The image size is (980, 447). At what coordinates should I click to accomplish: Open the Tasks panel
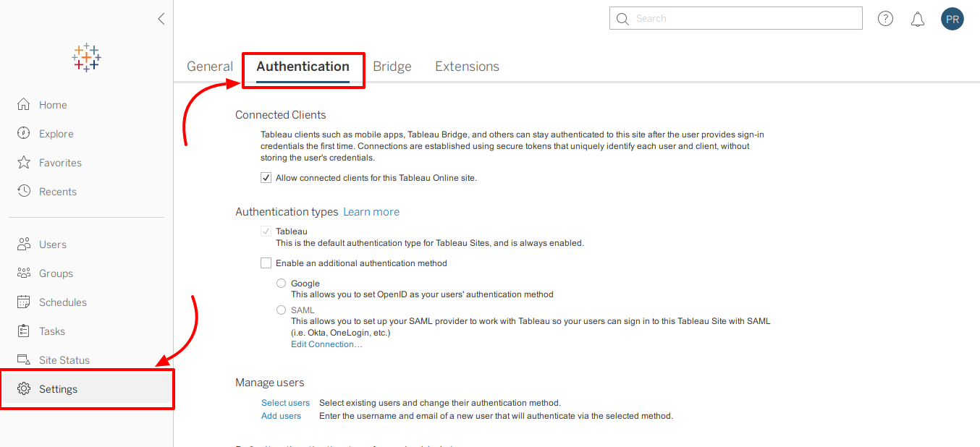[52, 331]
